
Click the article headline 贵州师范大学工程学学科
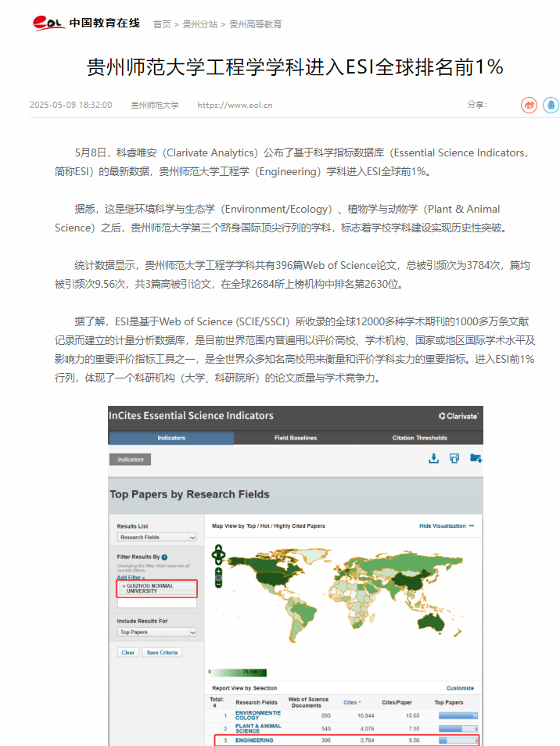[x=295, y=66]
